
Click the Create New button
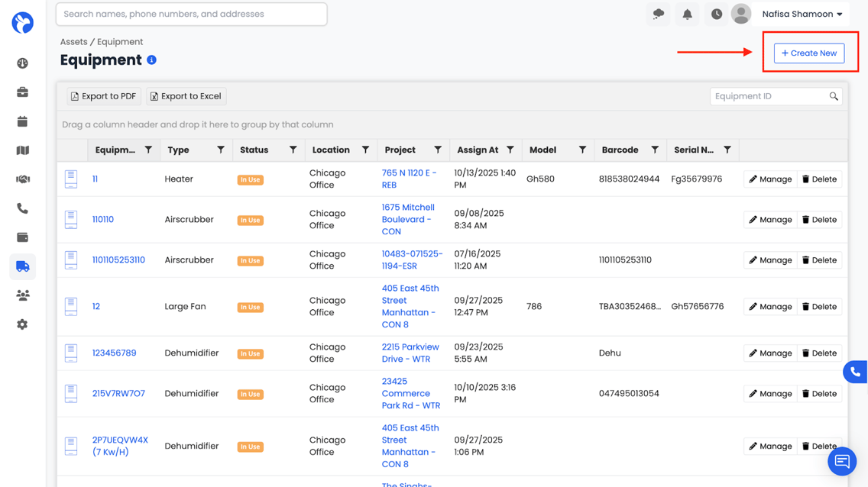[x=808, y=53]
